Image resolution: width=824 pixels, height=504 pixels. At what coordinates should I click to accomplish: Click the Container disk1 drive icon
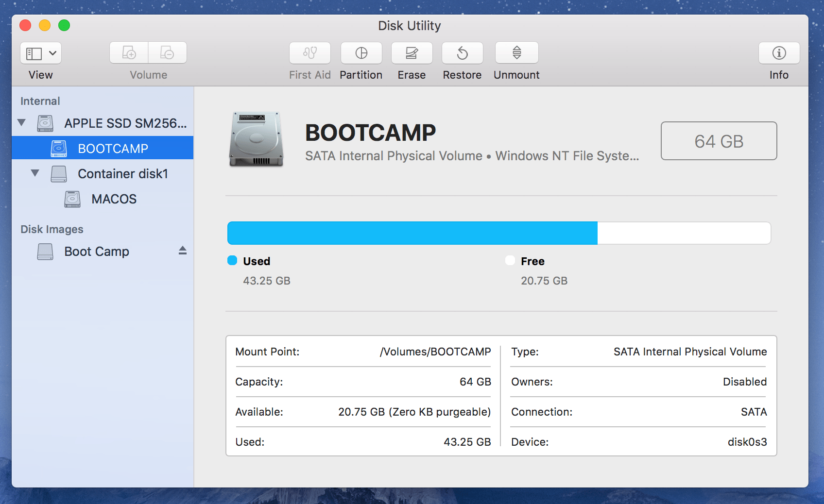point(59,174)
